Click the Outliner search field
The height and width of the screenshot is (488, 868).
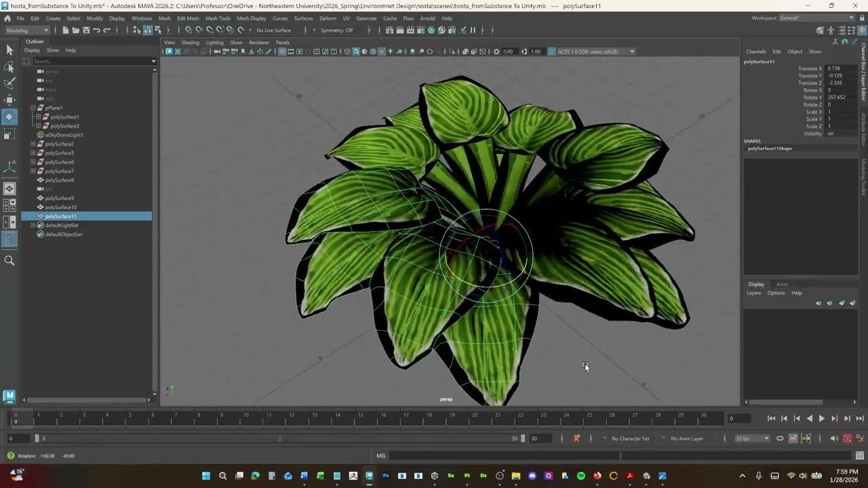point(94,61)
